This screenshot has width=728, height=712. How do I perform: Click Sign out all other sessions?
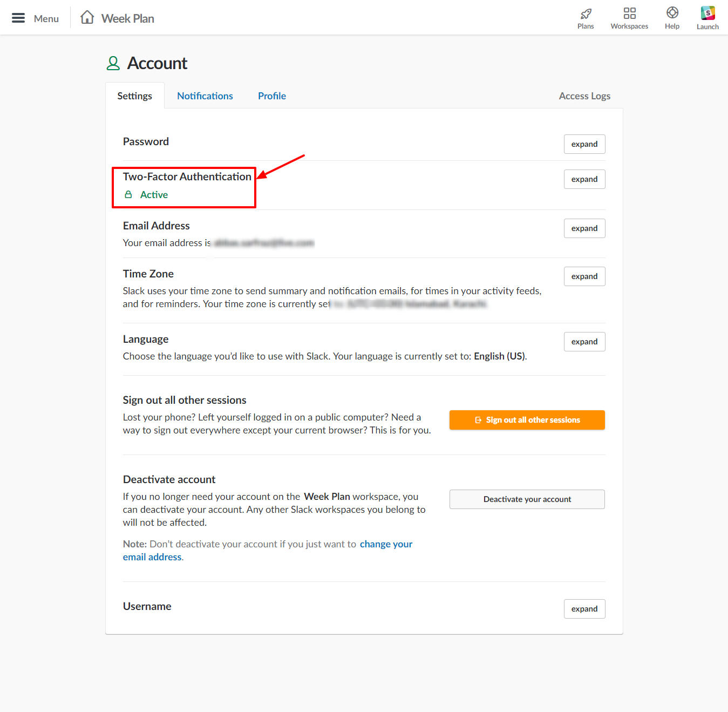tap(527, 419)
